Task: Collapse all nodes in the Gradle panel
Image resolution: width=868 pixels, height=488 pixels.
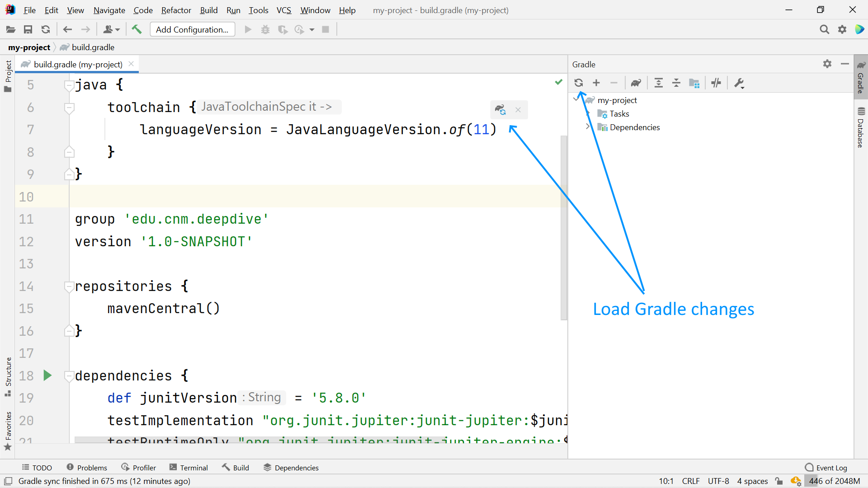Action: pyautogui.click(x=676, y=83)
